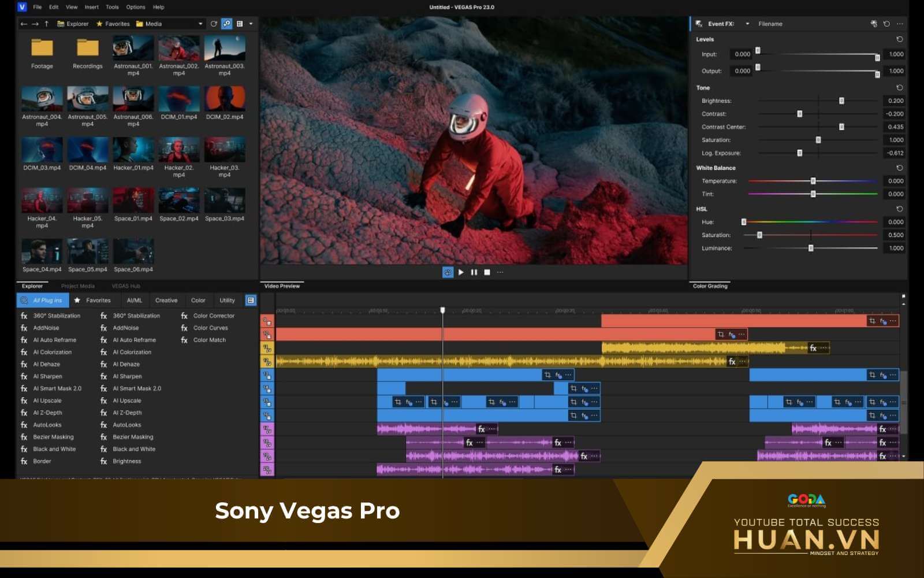Pause the video preview playback

474,272
